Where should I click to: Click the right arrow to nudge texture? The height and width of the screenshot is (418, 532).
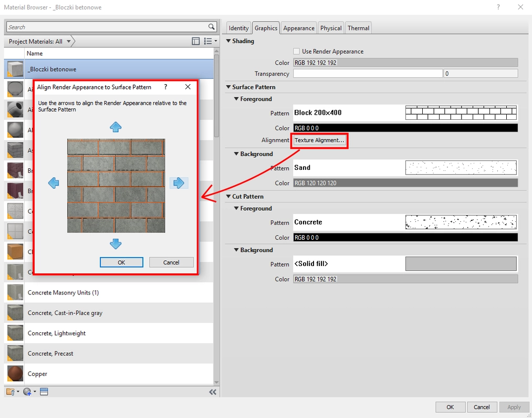point(180,182)
